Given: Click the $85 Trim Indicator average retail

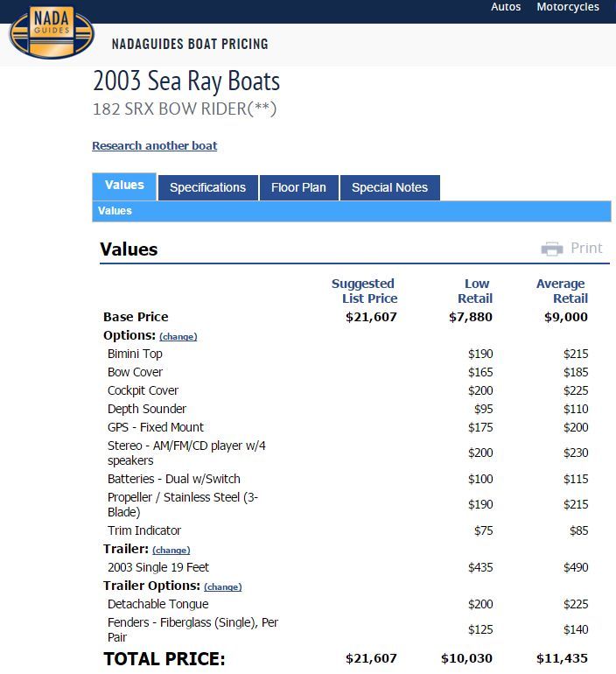Looking at the screenshot, I should click(578, 530).
